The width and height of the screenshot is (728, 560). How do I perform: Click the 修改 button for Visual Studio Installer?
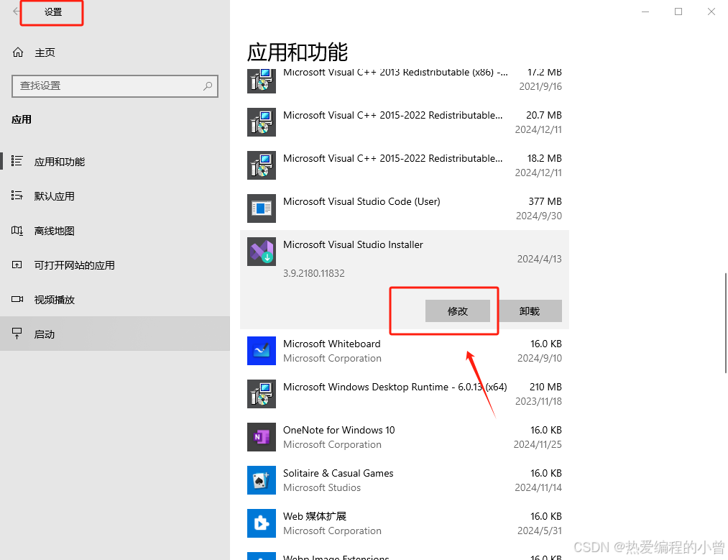pyautogui.click(x=458, y=311)
